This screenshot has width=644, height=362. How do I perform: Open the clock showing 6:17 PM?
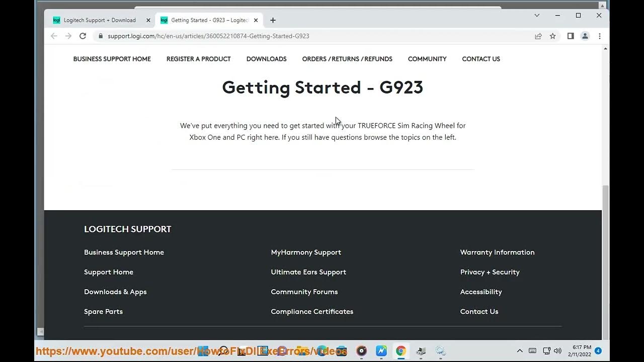pyautogui.click(x=580, y=351)
